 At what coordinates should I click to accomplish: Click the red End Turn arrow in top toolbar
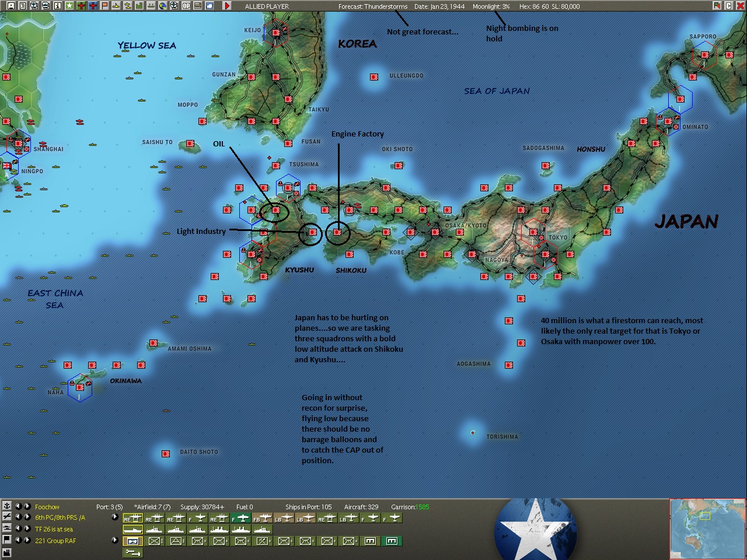(227, 6)
